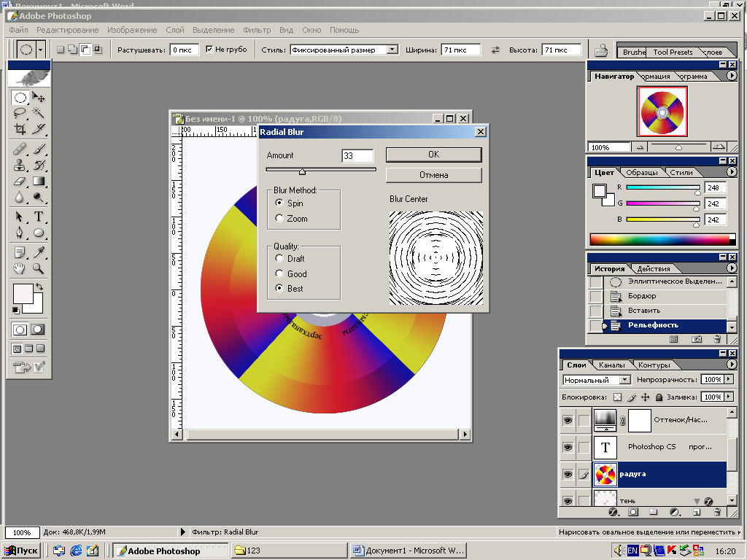
Task: Select the Ellipse shape tool
Action: coord(39,233)
